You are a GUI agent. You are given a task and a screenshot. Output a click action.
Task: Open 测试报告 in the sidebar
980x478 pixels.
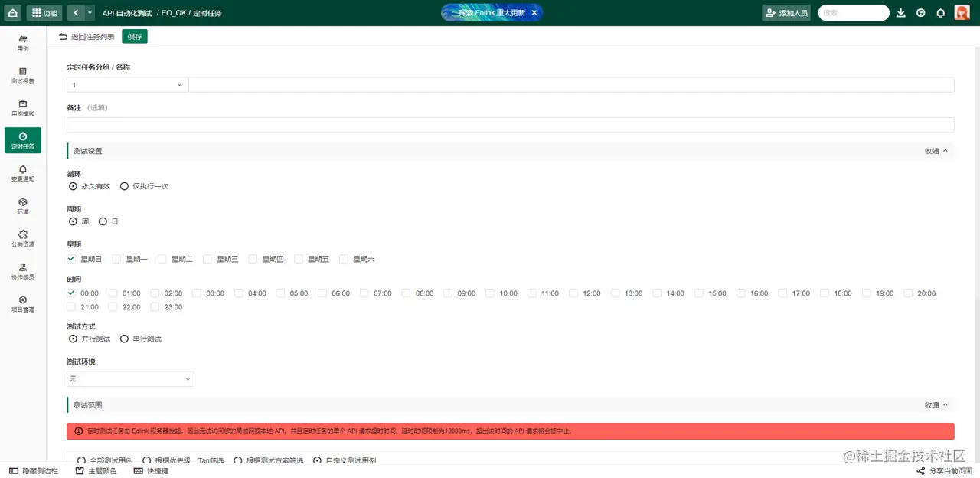coord(23,75)
